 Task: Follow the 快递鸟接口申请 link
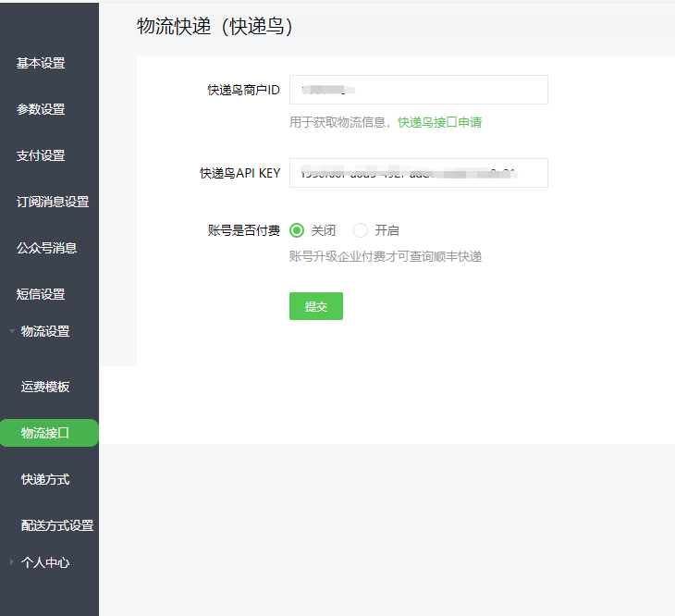pyautogui.click(x=439, y=122)
